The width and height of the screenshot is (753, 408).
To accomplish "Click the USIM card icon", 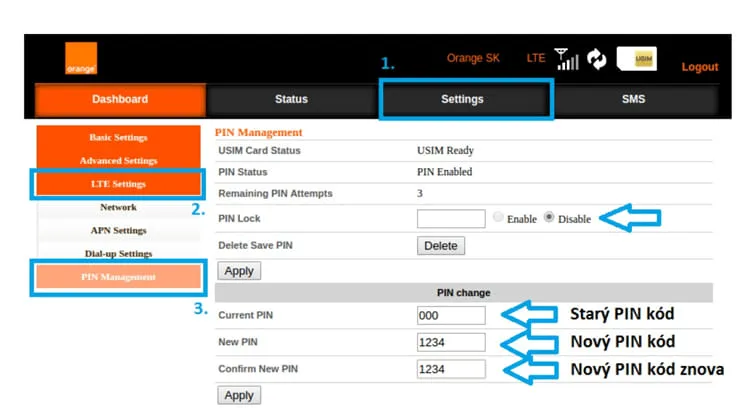I will [x=637, y=59].
